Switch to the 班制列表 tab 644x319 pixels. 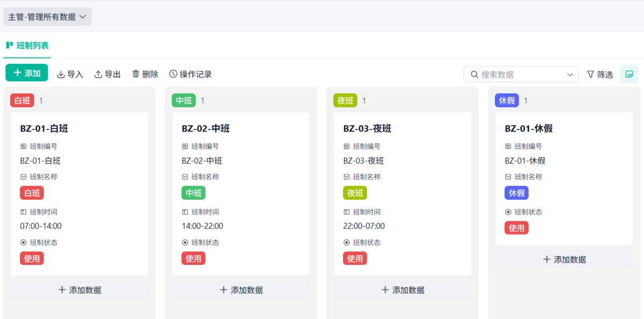point(27,46)
